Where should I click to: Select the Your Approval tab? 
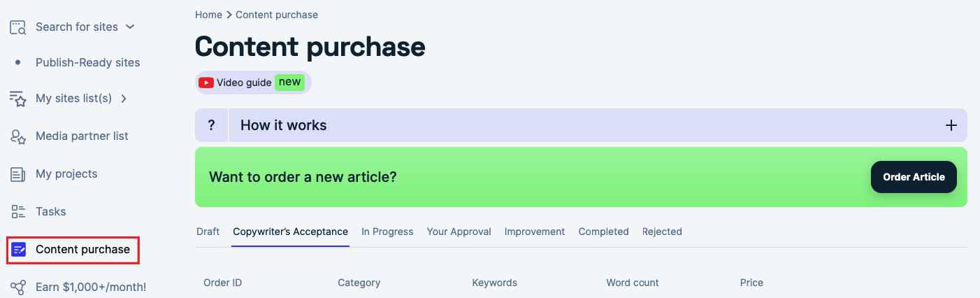459,232
